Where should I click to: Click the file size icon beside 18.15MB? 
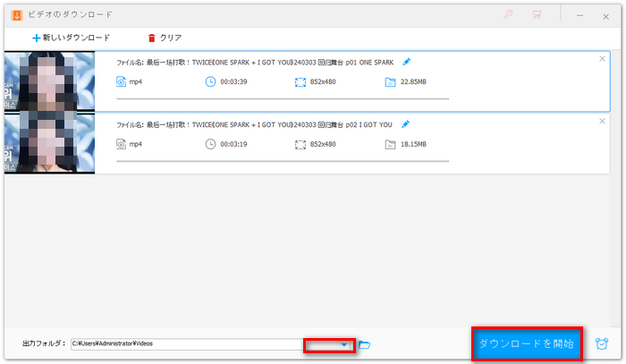pyautogui.click(x=390, y=145)
